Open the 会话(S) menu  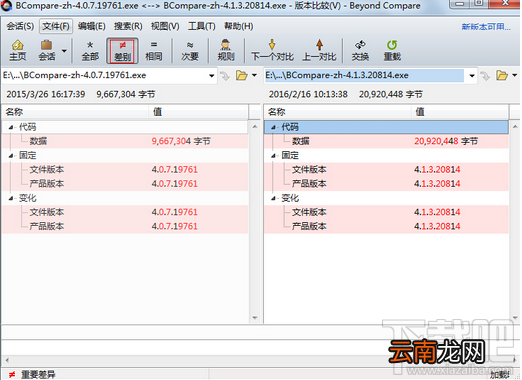click(x=20, y=26)
